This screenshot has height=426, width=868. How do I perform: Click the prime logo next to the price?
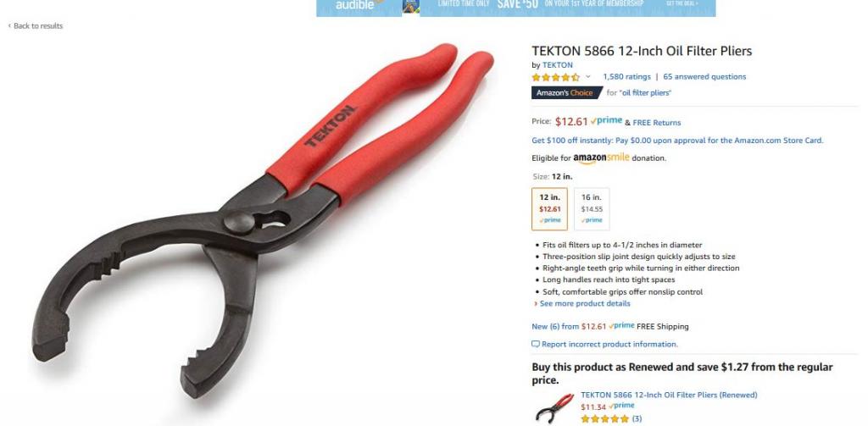606,120
